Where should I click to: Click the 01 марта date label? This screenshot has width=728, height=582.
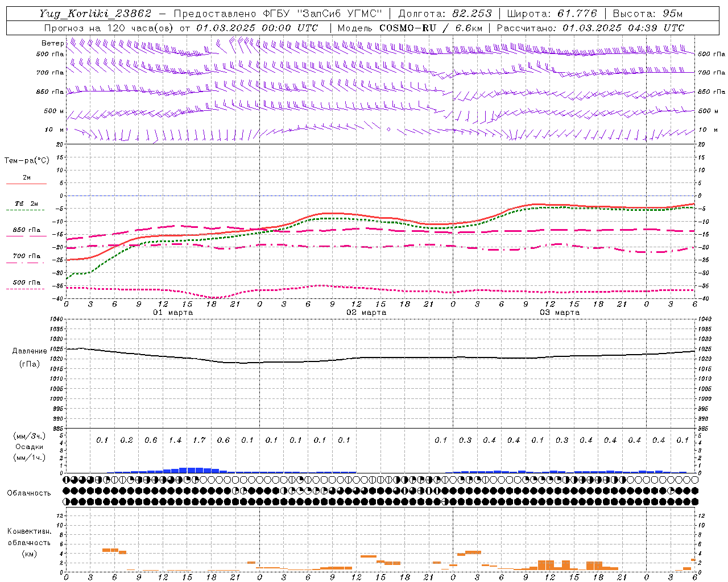click(x=173, y=313)
